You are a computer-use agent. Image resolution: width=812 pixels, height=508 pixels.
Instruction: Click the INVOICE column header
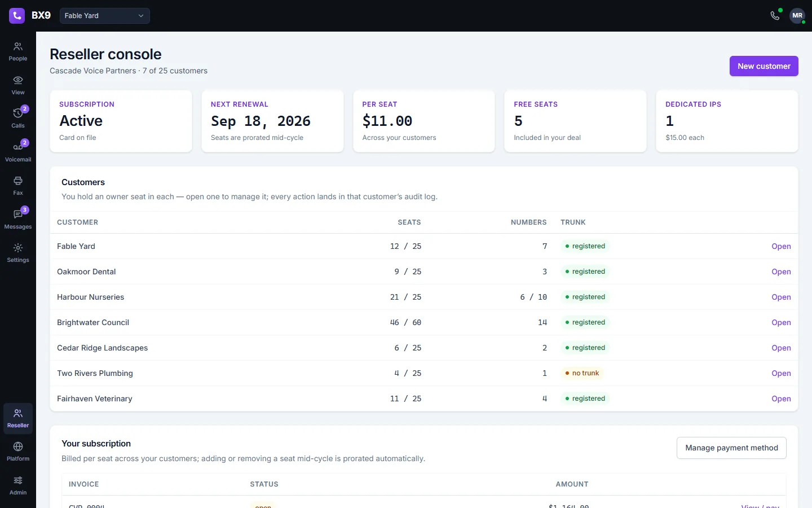coord(83,484)
